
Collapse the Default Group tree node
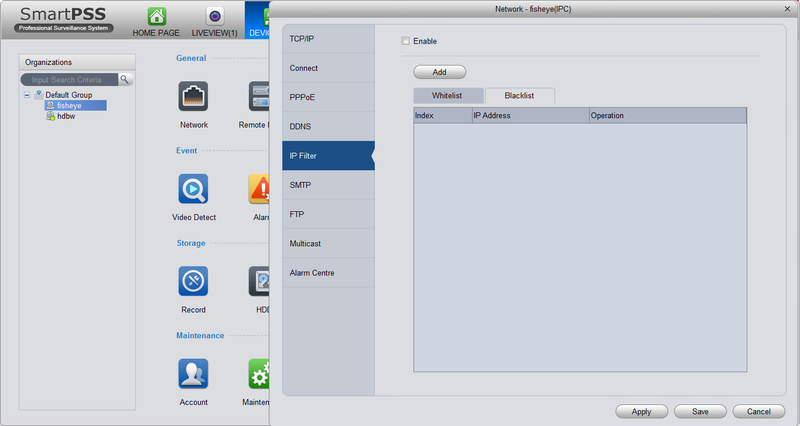pos(27,95)
